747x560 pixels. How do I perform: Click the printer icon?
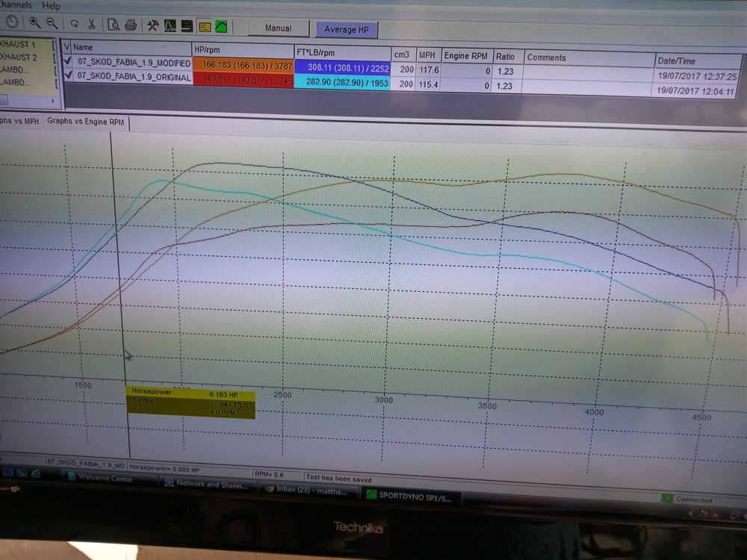(131, 25)
